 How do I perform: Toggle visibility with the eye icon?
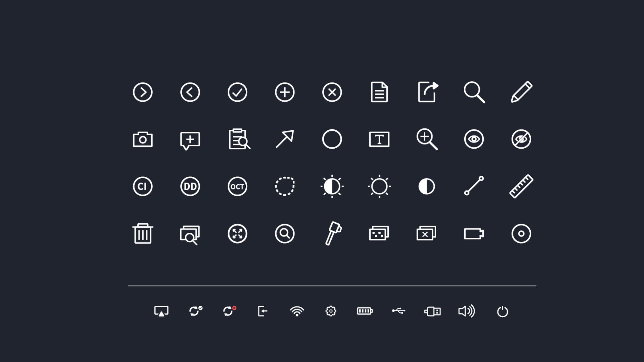[x=473, y=139]
